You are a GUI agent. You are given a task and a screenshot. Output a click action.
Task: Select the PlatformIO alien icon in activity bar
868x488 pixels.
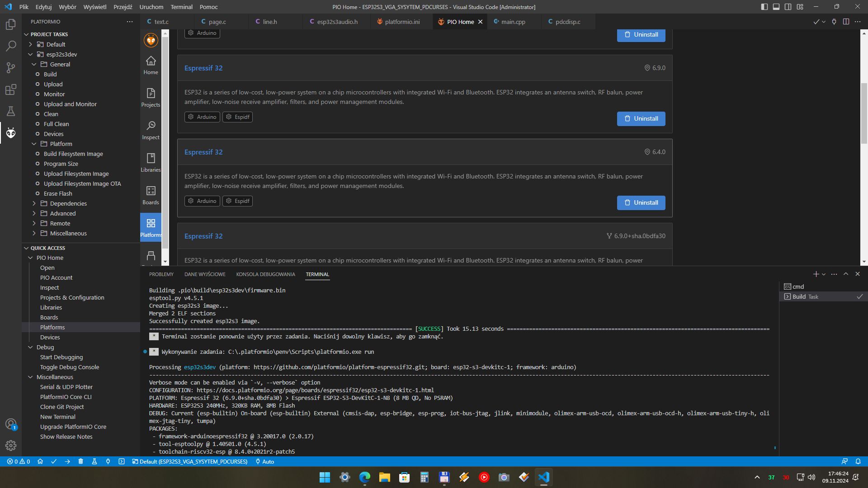click(x=11, y=133)
